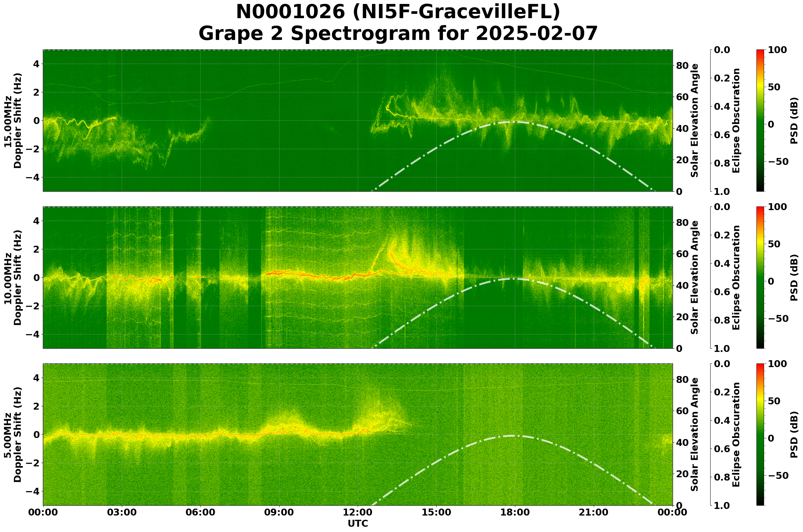Click '80' solar elevation tick of 15.00MHz panel
This screenshot has height=532, width=803.
[683, 66]
